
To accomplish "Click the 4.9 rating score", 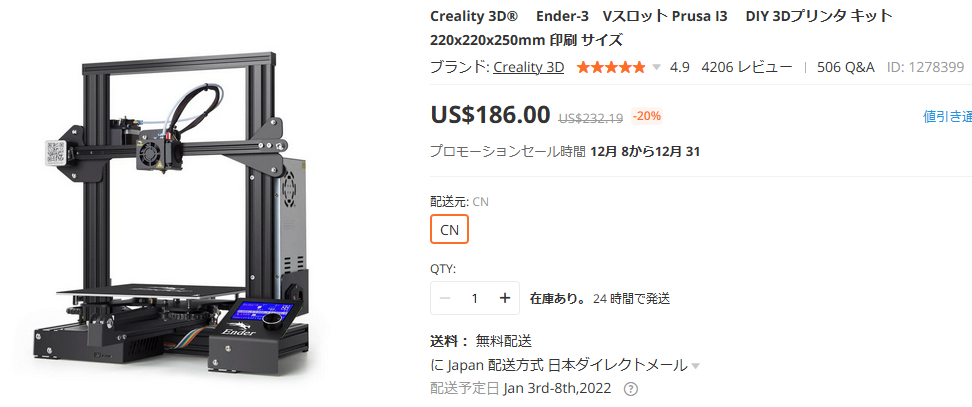I will 679,67.
